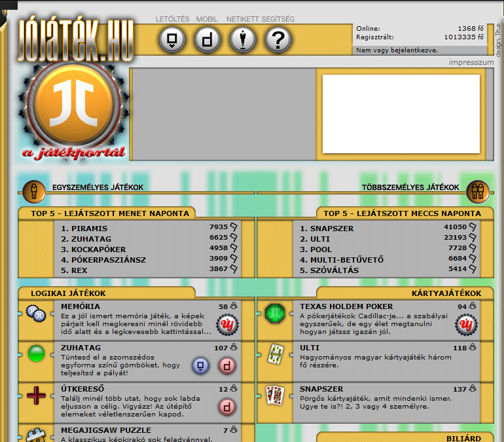The width and height of the screenshot is (504, 442).
Task: Select the Többszemélyes játékok two-player icon
Action: (x=478, y=191)
